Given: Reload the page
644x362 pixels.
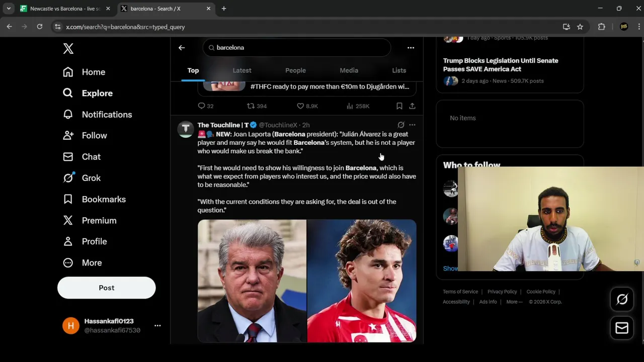Looking at the screenshot, I should click(40, 27).
